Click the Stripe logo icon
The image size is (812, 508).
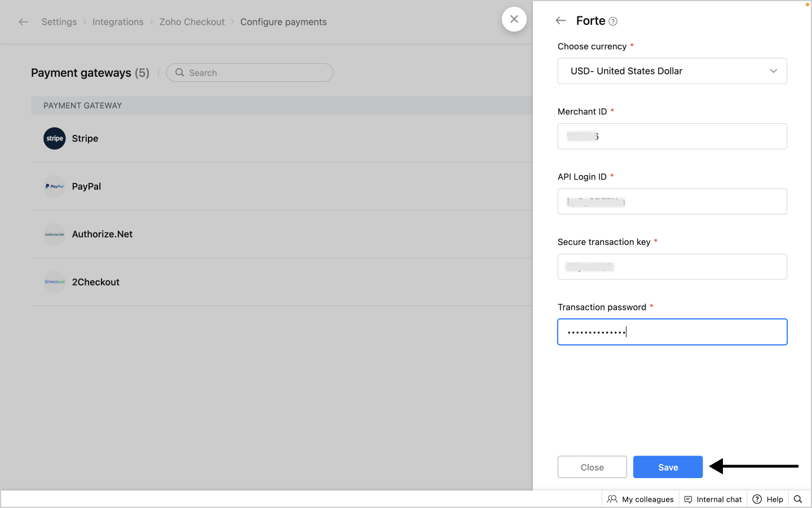(x=55, y=138)
